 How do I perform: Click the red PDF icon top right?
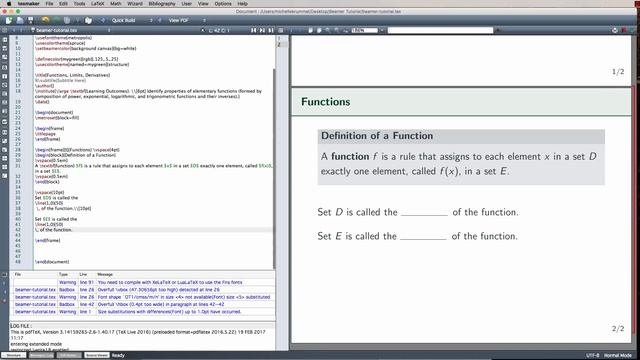(624, 30)
